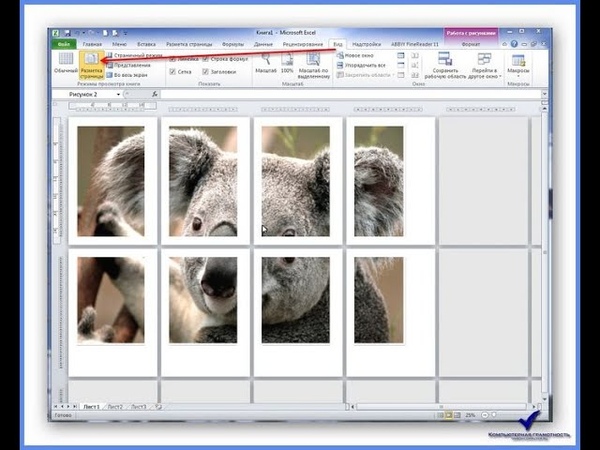
Task: Open the name box dropdown arrow
Action: pos(118,94)
